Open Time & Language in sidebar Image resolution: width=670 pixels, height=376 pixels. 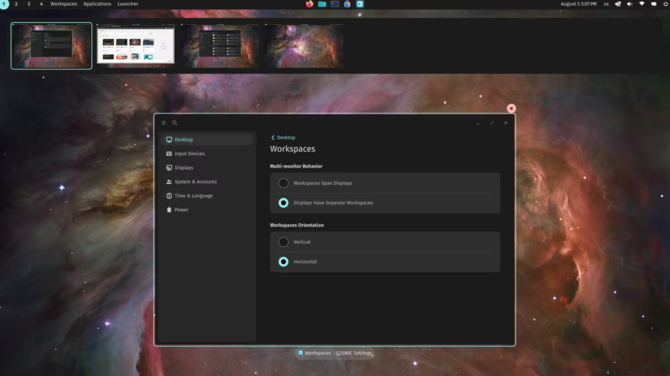coord(207,196)
